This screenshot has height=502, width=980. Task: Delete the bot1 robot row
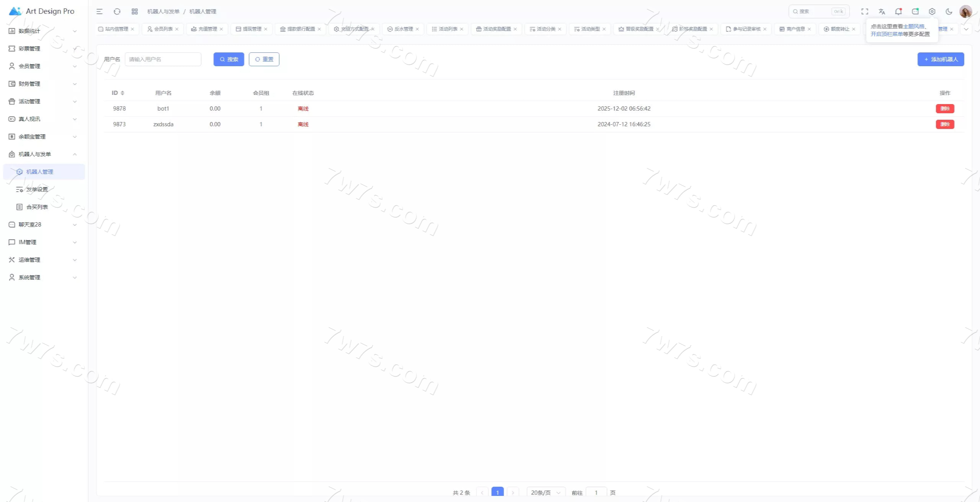click(945, 109)
